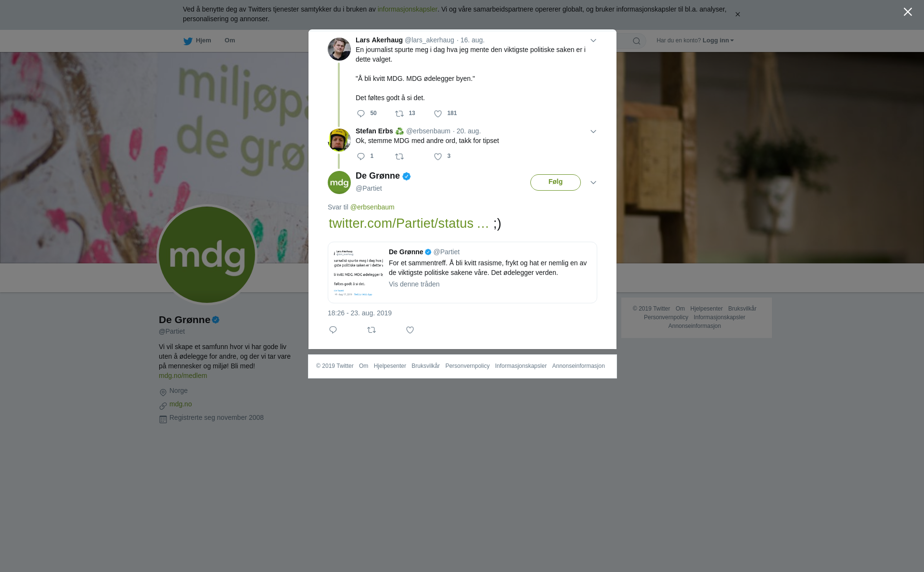Reply to Stefan Erbs' tweet
The image size is (924, 572).
[x=361, y=156]
